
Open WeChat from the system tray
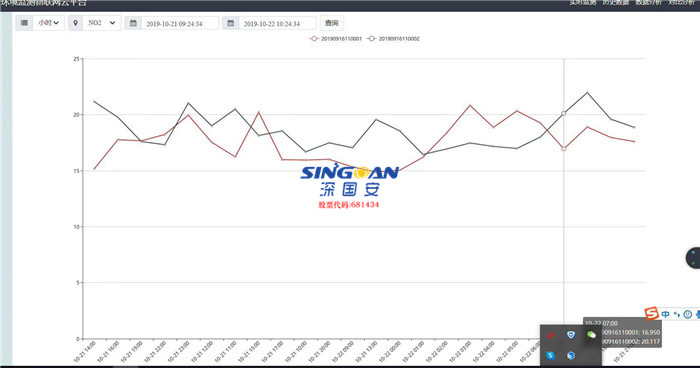coord(592,335)
